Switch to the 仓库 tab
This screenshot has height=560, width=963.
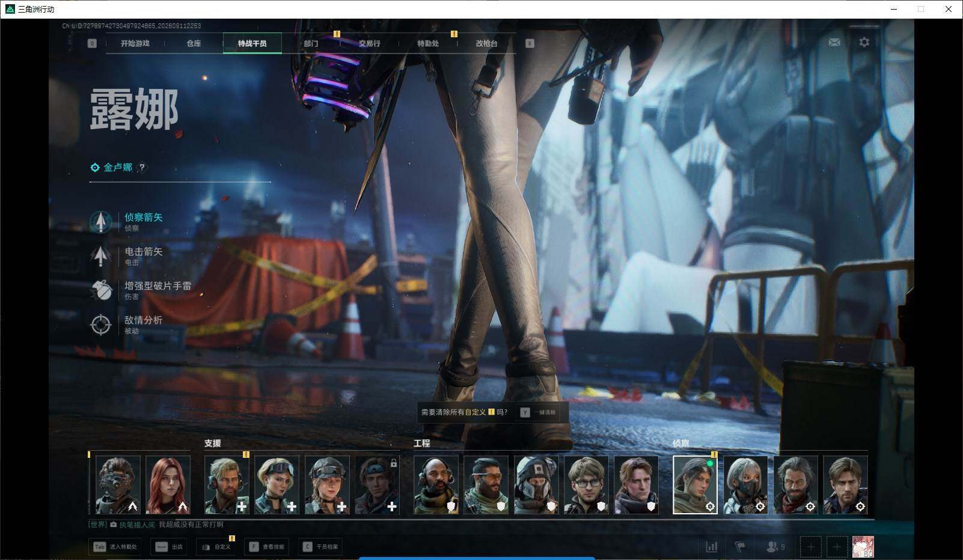194,43
